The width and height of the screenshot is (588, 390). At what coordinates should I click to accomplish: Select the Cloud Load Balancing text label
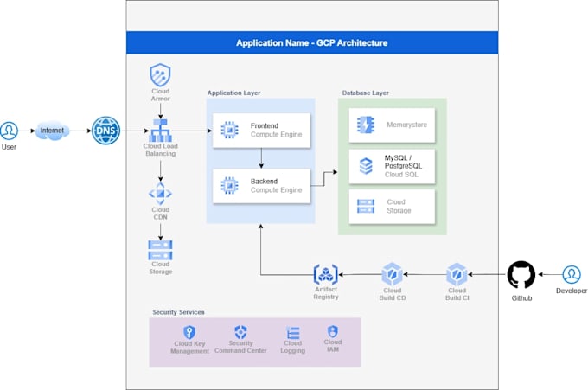pyautogui.click(x=161, y=150)
